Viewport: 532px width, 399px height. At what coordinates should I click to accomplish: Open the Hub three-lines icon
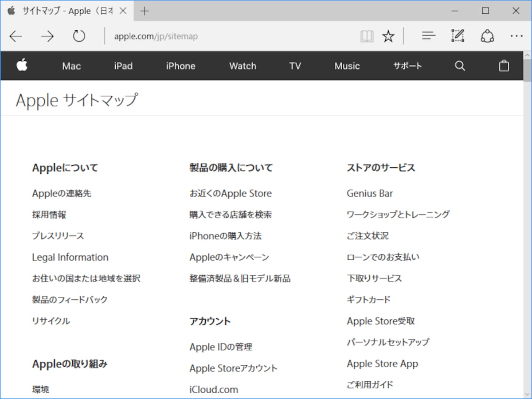(x=429, y=36)
